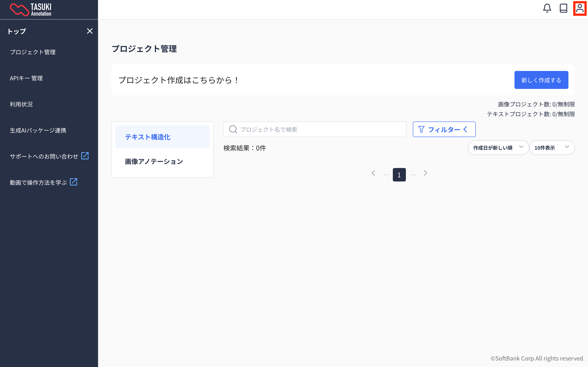Click the external link icon beside 動画で操作方法を学ぶ

coord(74,182)
